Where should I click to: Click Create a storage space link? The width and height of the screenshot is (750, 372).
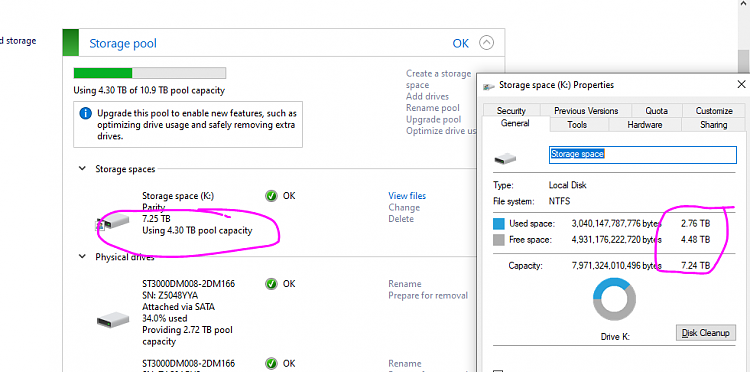tap(439, 79)
